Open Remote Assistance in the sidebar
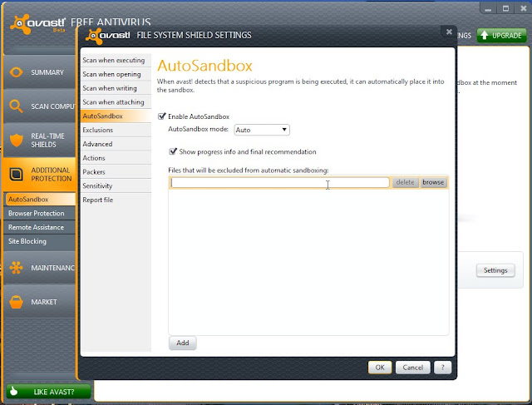 tap(41, 227)
